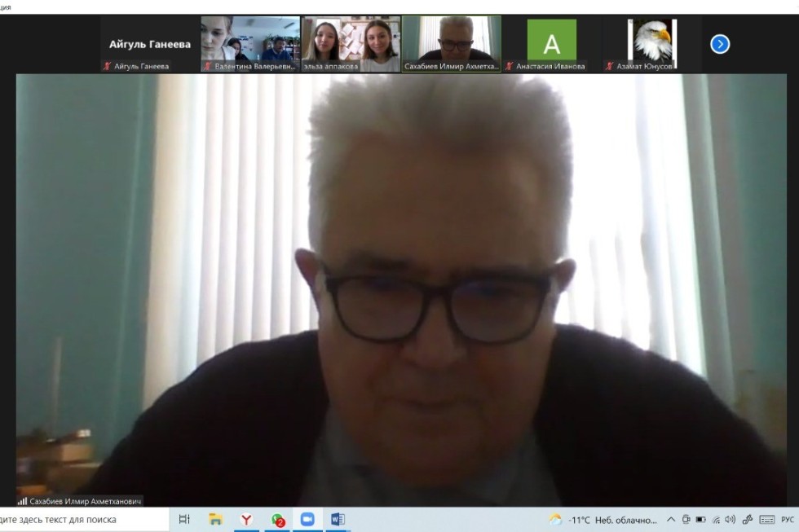
Task: Expand the hidden system tray icons
Action: pos(671,519)
